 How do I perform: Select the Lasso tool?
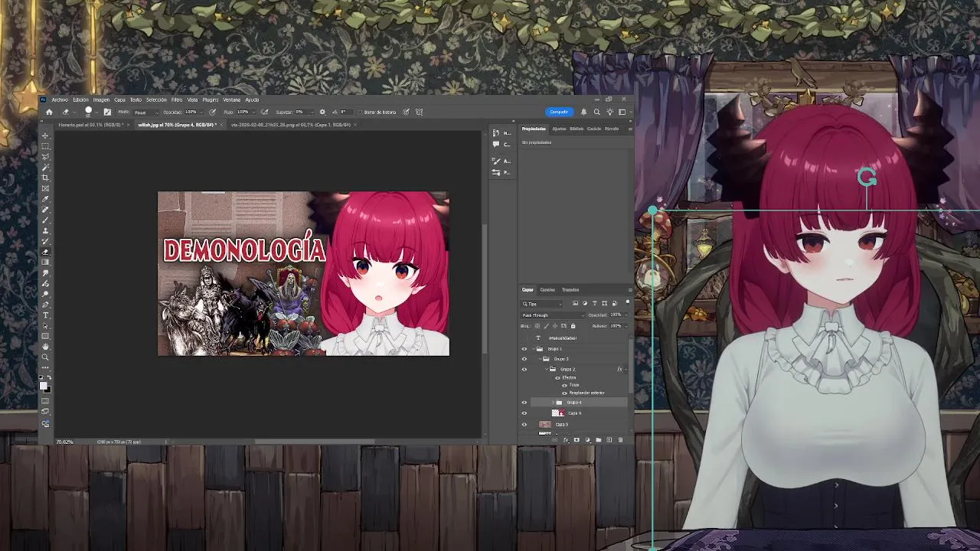(45, 156)
